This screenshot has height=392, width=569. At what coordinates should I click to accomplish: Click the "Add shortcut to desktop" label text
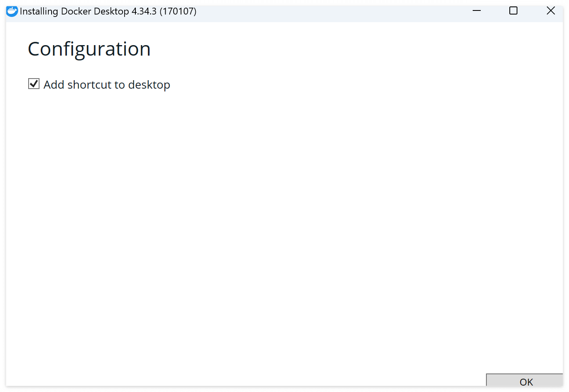107,85
